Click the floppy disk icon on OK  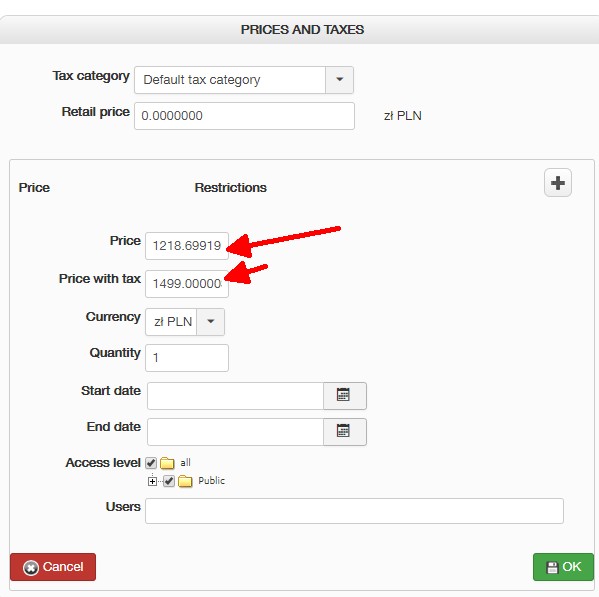[x=552, y=567]
